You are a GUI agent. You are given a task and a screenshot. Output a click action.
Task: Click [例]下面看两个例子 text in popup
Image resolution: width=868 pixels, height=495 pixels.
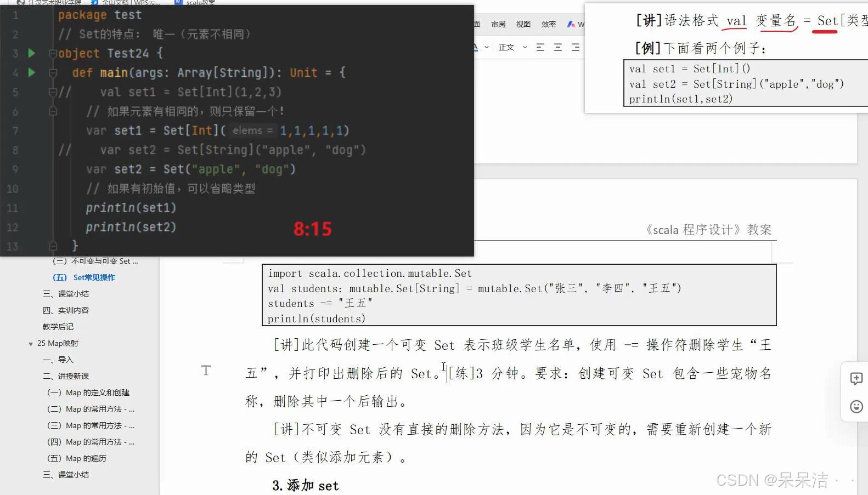click(x=700, y=48)
